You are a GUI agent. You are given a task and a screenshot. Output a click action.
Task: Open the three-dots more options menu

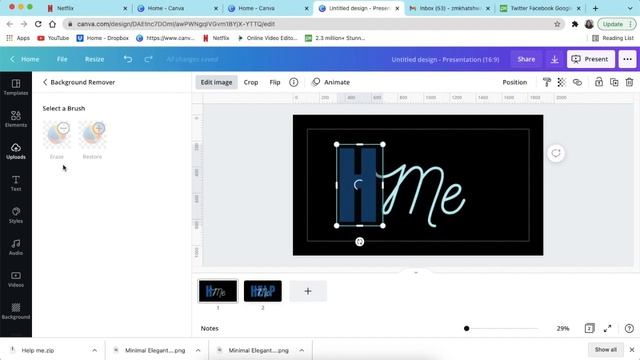coord(627,59)
